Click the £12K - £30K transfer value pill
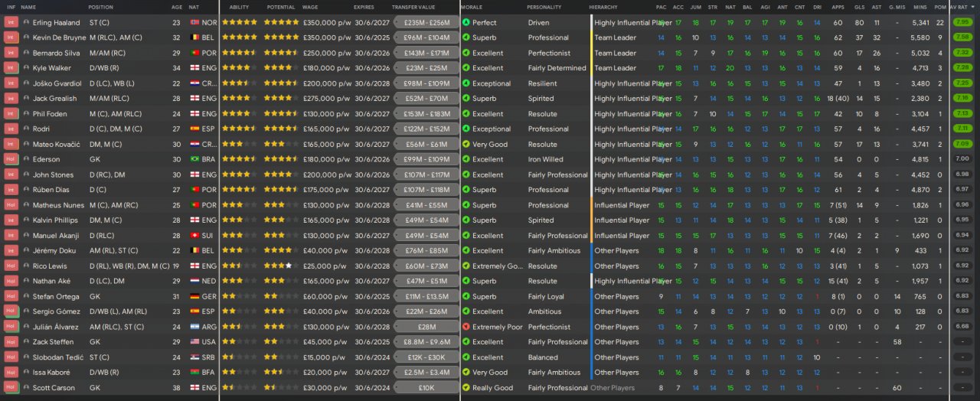The height and width of the screenshot is (401, 980). [426, 357]
